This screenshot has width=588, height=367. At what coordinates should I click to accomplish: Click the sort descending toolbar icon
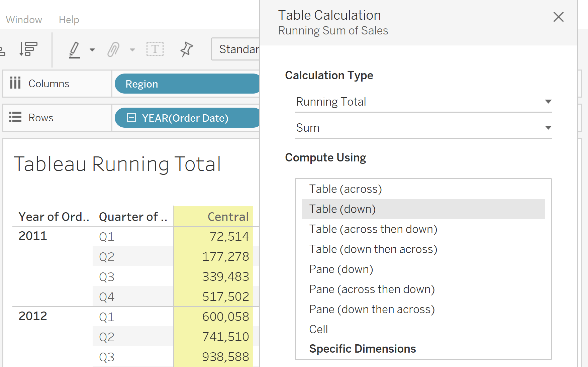[x=28, y=49]
